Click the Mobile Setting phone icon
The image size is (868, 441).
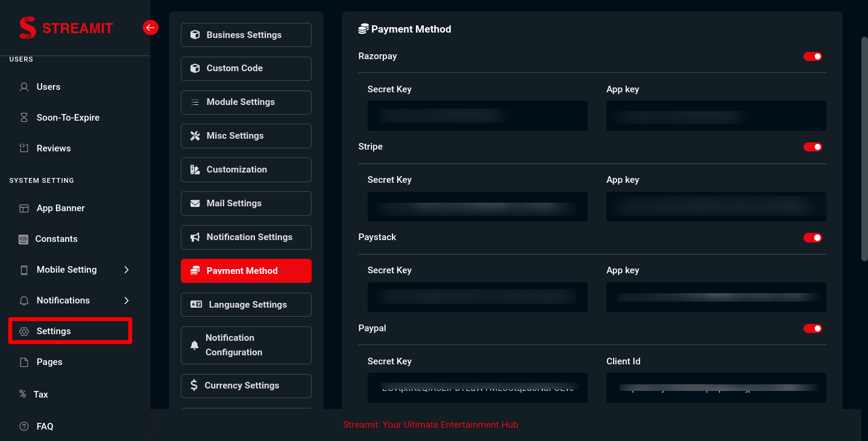click(24, 270)
